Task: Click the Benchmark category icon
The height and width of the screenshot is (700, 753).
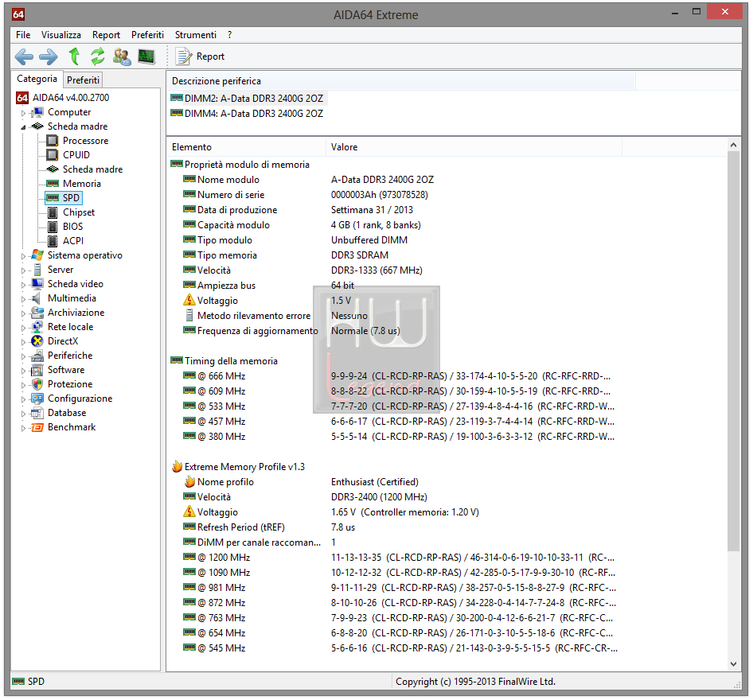Action: click(x=37, y=427)
